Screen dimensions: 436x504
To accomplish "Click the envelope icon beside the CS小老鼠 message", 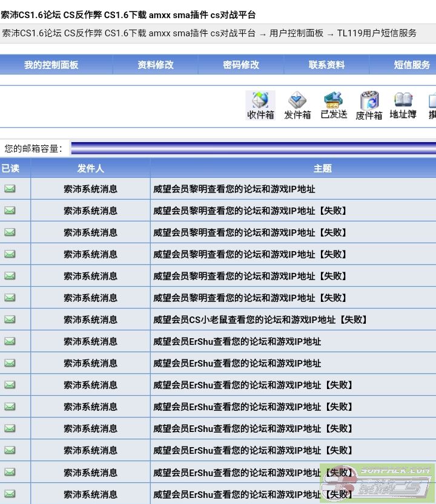I will click(x=10, y=319).
